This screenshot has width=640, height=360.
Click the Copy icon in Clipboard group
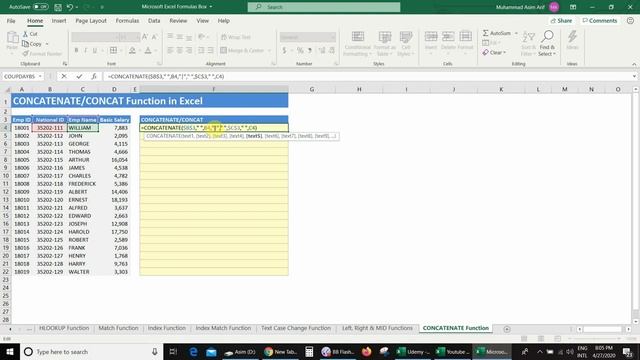tap(25, 44)
